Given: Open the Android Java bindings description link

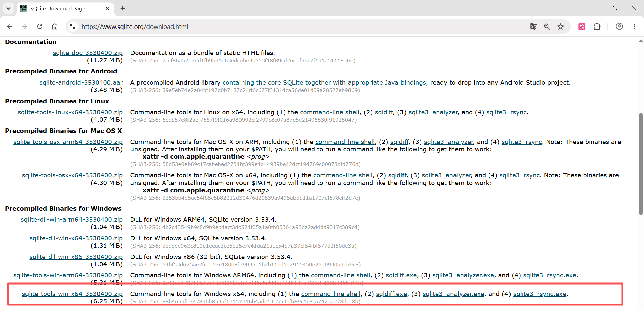Looking at the screenshot, I should tap(324, 82).
